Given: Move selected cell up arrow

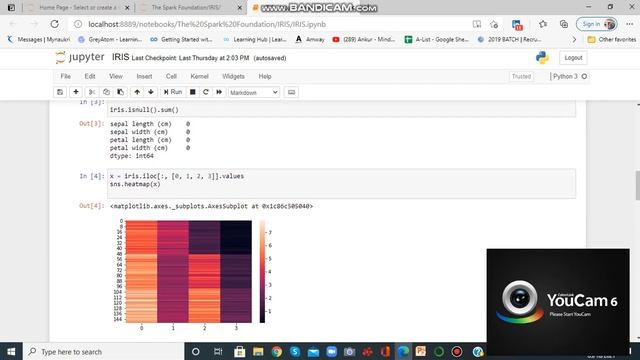Looking at the screenshot, I should [137, 92].
